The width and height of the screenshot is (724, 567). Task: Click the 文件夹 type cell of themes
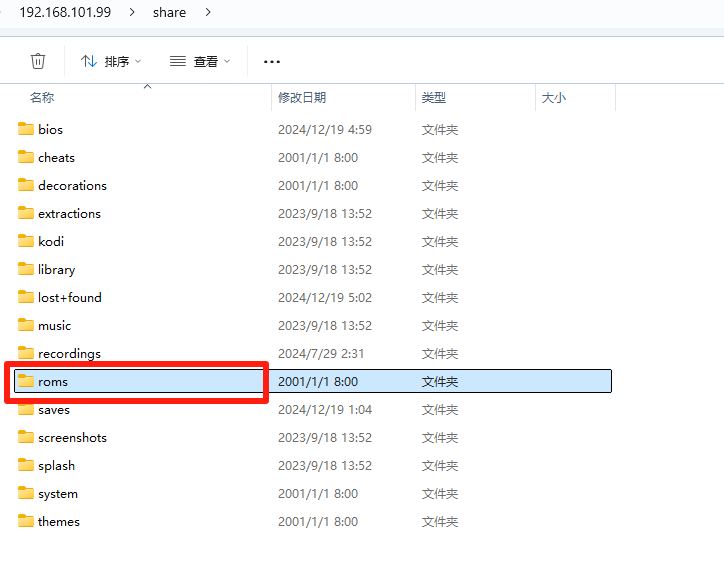(x=440, y=522)
